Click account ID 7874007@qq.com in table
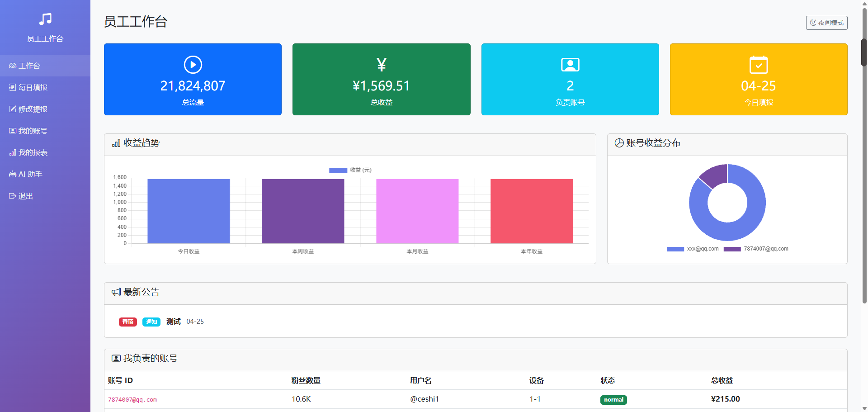The height and width of the screenshot is (412, 868). click(x=132, y=400)
